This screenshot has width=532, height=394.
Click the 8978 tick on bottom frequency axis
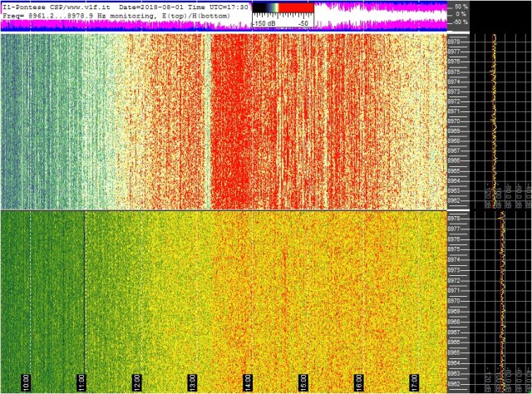click(454, 218)
